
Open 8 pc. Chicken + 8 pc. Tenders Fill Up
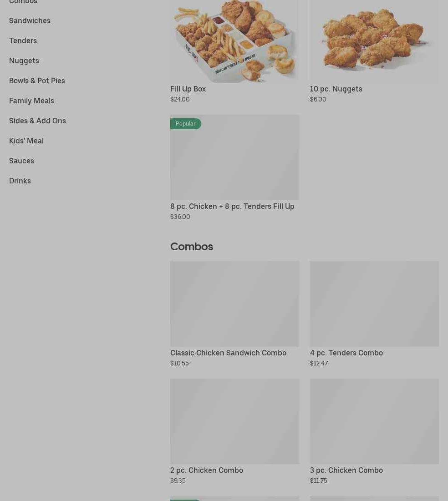click(x=232, y=207)
